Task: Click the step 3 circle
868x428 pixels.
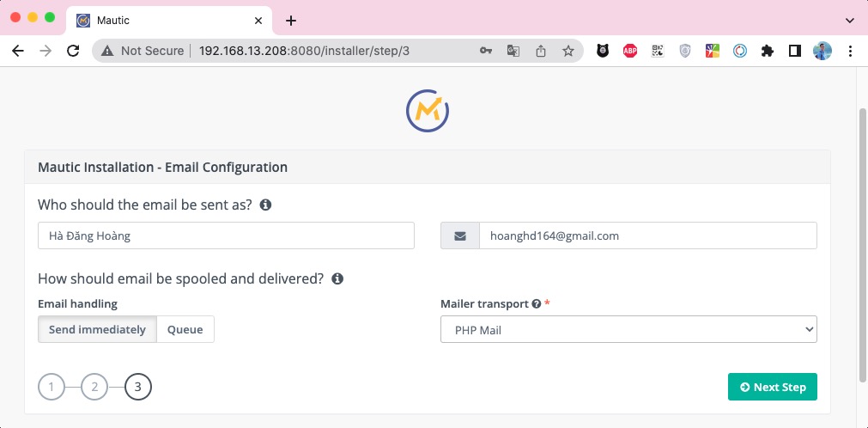Action: [138, 387]
